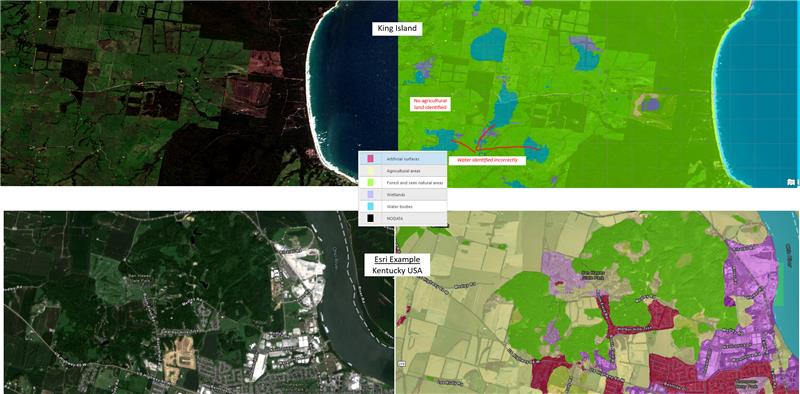The width and height of the screenshot is (800, 394).
Task: Click the 'Ohio River' label on Kentucky land cover map
Action: [789, 256]
